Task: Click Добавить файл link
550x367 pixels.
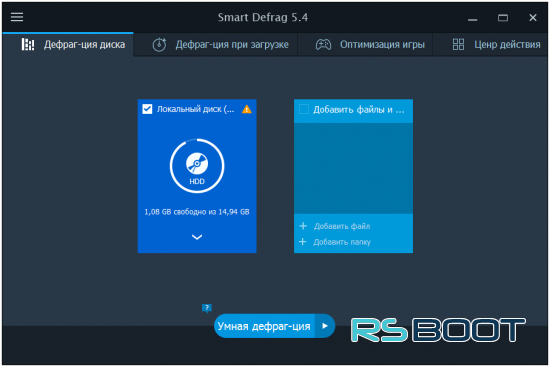Action: coord(342,226)
